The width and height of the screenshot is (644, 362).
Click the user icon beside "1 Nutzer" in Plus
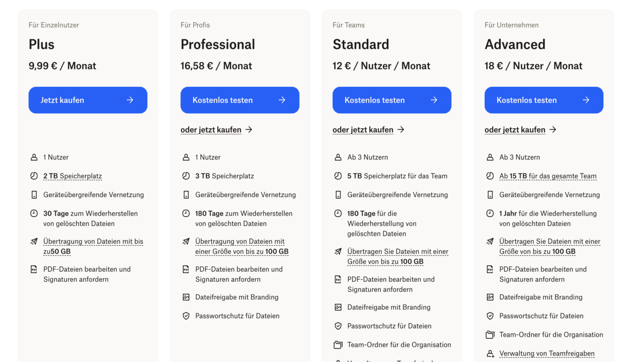click(x=34, y=157)
